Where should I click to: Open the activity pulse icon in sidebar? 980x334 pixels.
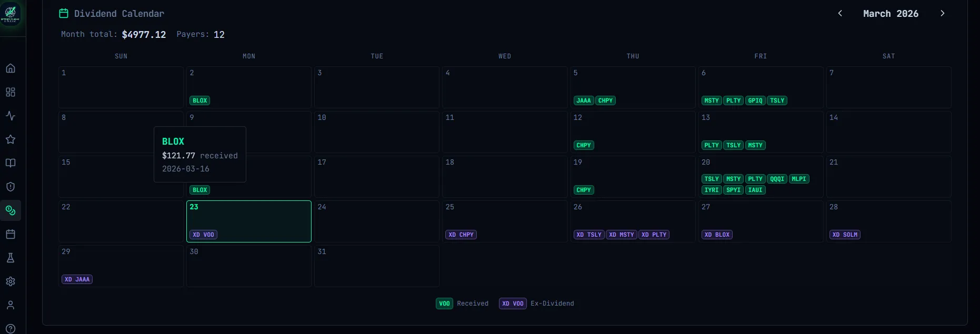[11, 116]
